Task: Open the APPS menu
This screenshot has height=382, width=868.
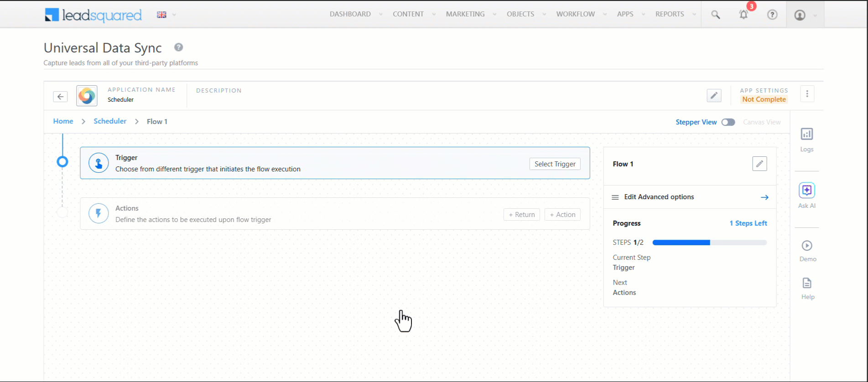Action: (625, 14)
